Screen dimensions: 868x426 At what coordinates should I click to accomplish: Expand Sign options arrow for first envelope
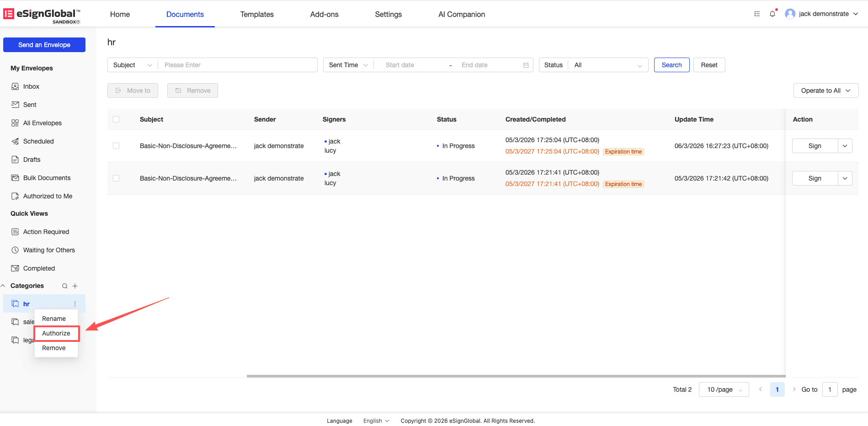tap(845, 146)
